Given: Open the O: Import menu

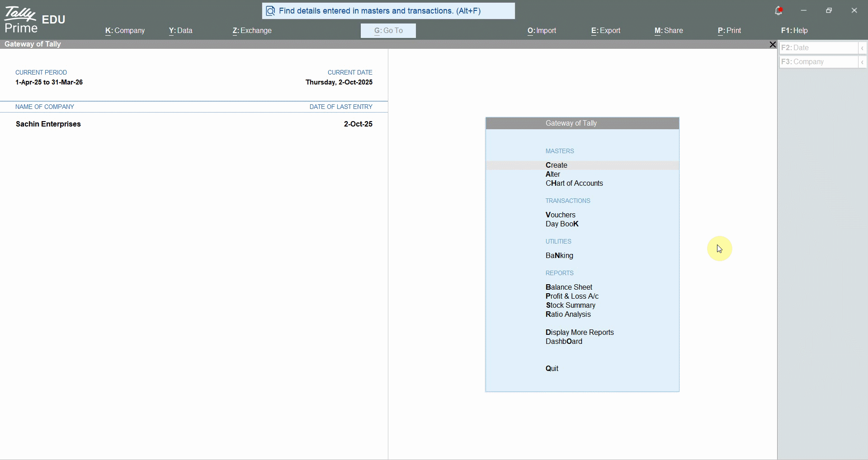Looking at the screenshot, I should pos(542,31).
